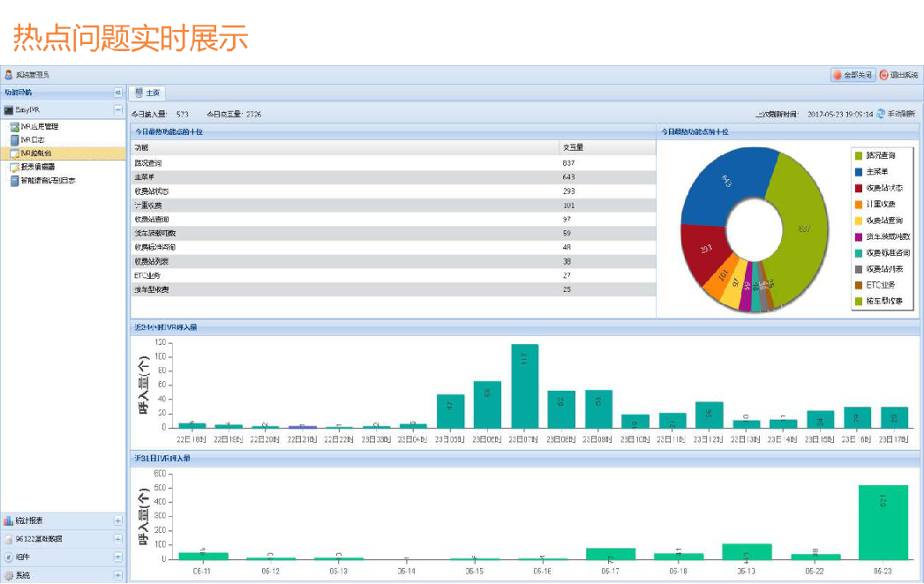Click the 退出系统 power icon

[x=883, y=75]
